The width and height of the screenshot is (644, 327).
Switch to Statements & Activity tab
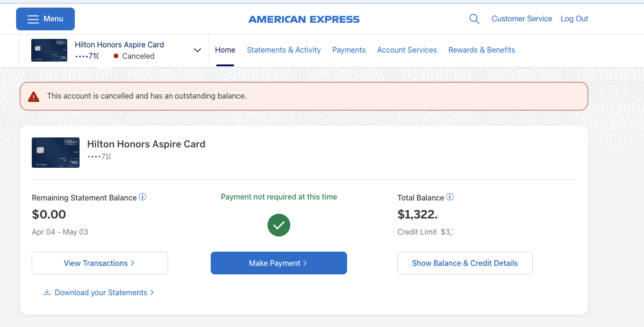click(x=284, y=50)
